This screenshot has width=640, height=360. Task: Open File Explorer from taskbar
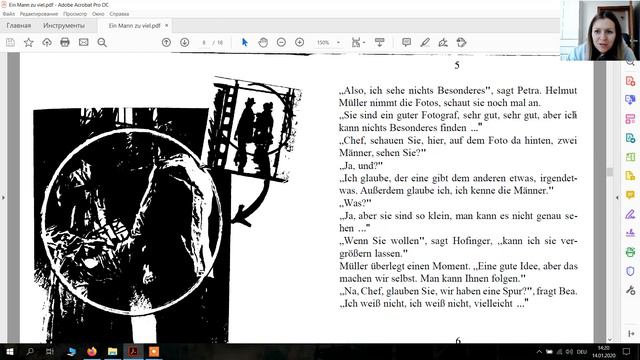(113, 351)
